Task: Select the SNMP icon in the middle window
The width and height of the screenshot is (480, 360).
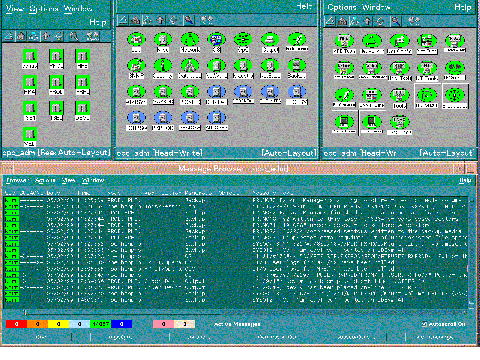Action: point(136,69)
